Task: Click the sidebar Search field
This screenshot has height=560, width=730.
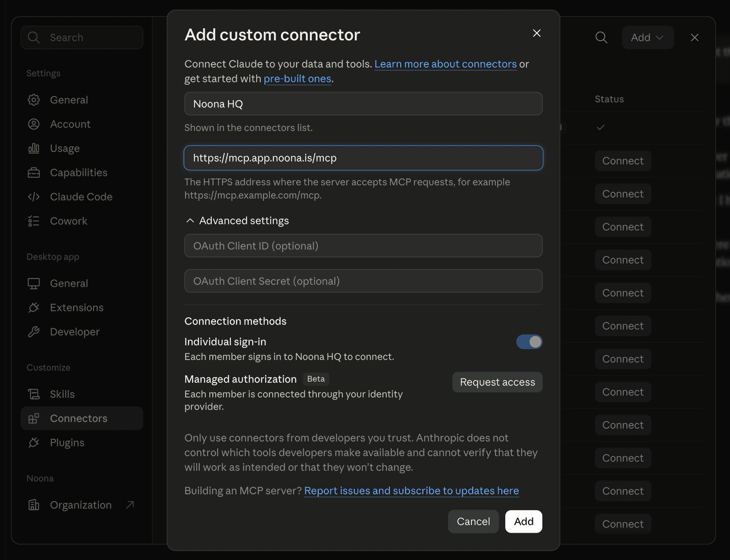Action: (x=82, y=37)
